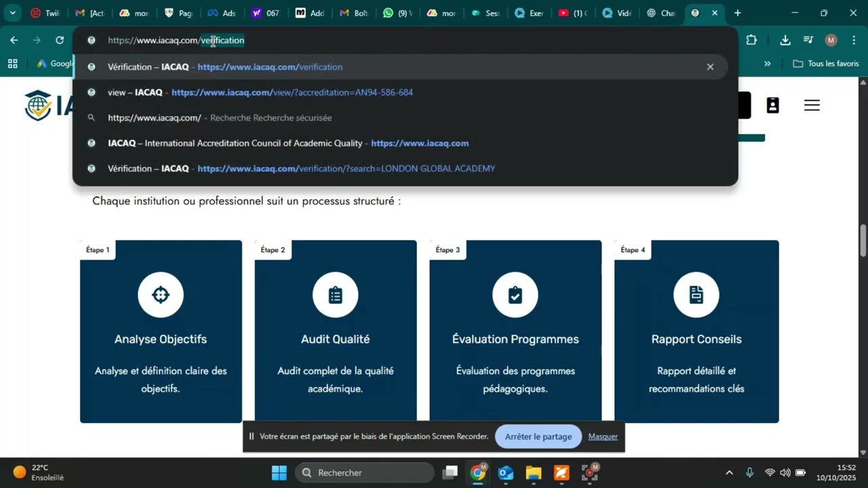
Task: Click the contact card icon in site header
Action: (772, 105)
